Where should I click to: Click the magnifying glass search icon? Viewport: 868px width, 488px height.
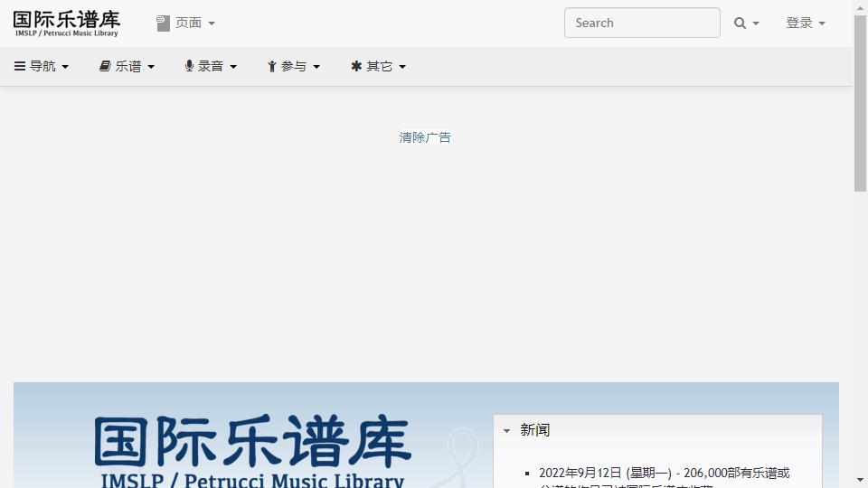tap(740, 23)
